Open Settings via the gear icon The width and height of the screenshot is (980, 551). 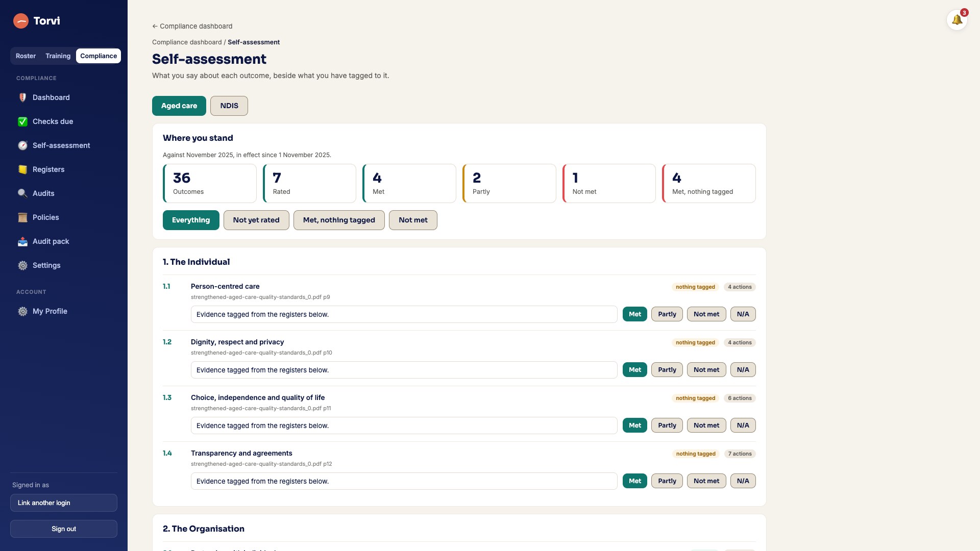click(x=22, y=265)
